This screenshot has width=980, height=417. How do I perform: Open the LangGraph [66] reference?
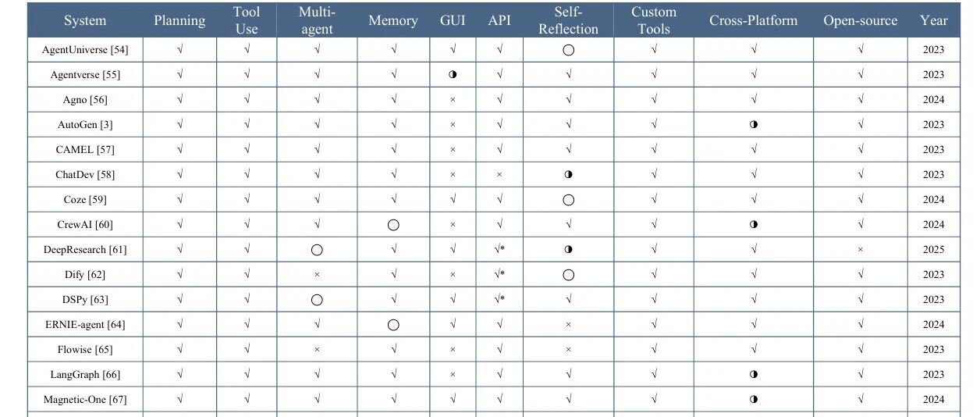(x=85, y=375)
